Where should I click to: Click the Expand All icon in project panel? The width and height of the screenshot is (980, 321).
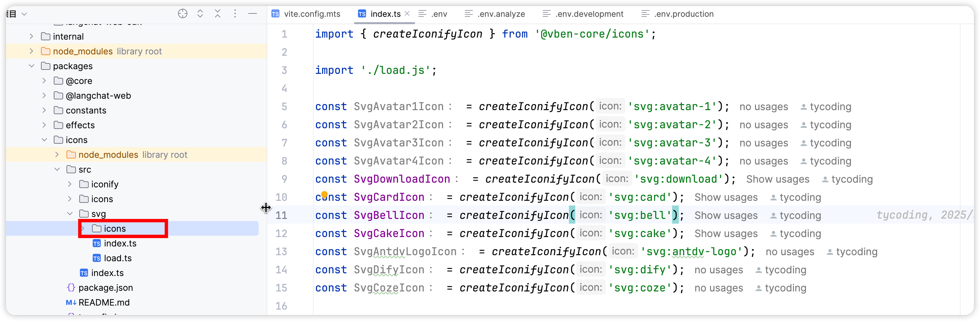(200, 14)
